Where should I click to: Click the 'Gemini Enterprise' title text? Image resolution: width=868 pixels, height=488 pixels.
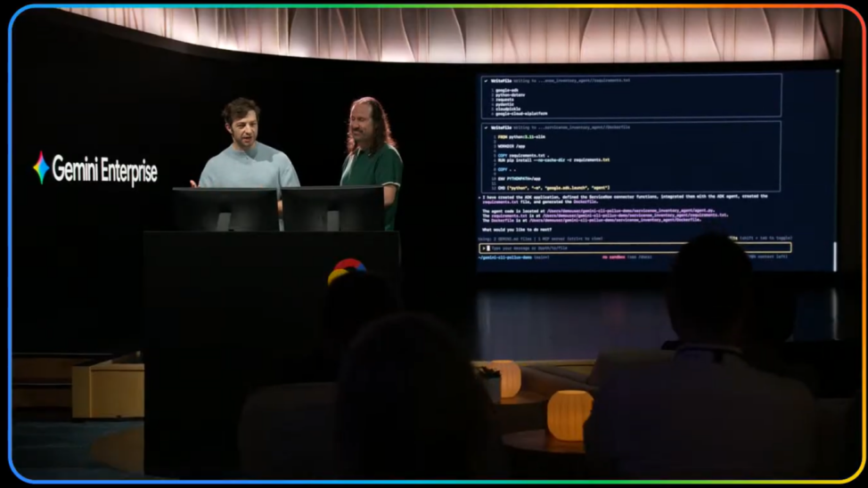[104, 169]
